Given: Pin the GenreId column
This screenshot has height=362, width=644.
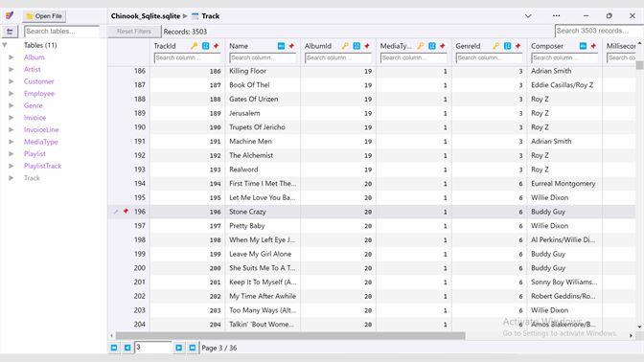Looking at the screenshot, I should (517, 46).
